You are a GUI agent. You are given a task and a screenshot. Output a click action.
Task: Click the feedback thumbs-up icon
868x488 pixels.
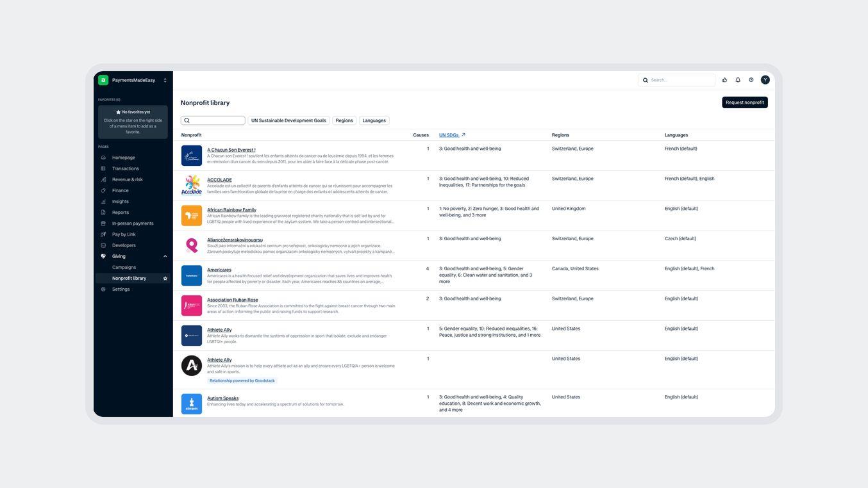(723, 79)
